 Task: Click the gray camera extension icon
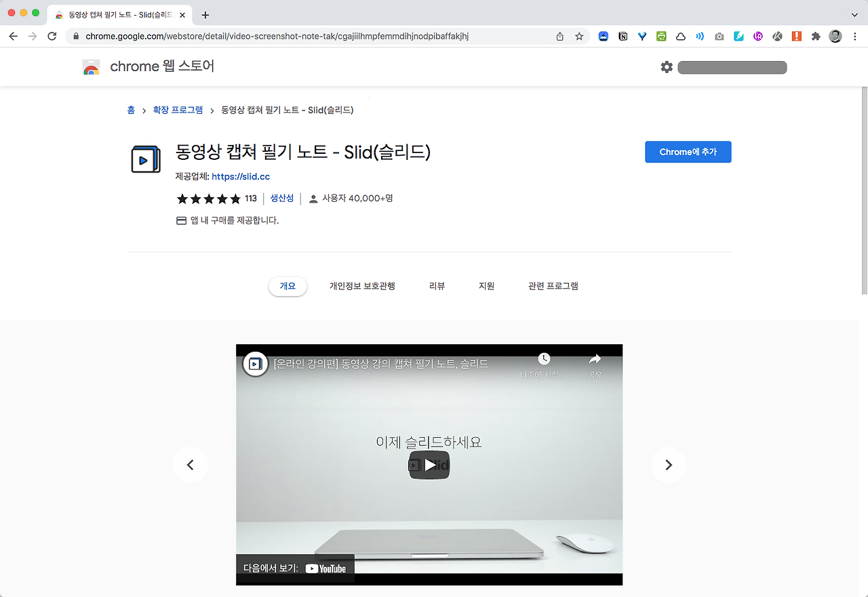pyautogui.click(x=719, y=37)
